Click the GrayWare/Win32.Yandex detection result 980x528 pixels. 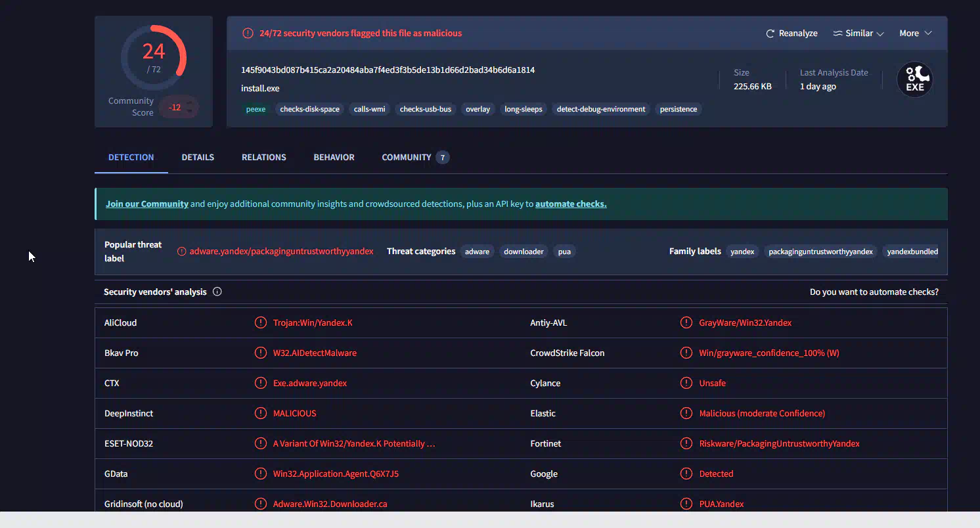click(746, 322)
